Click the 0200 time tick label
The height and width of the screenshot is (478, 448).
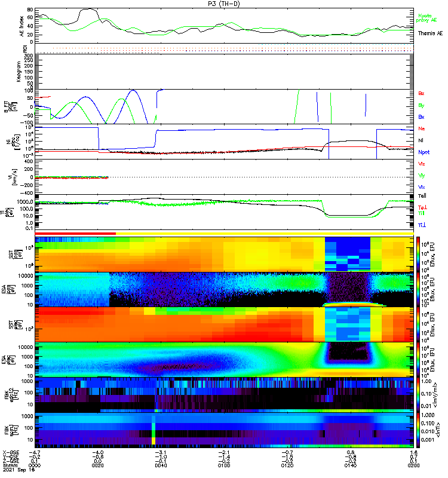[x=413, y=465]
